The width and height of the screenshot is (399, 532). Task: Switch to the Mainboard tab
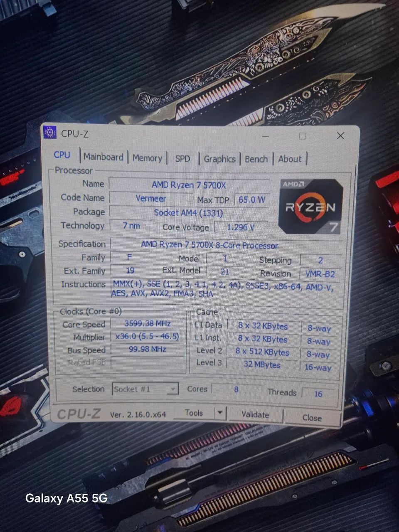(103, 157)
